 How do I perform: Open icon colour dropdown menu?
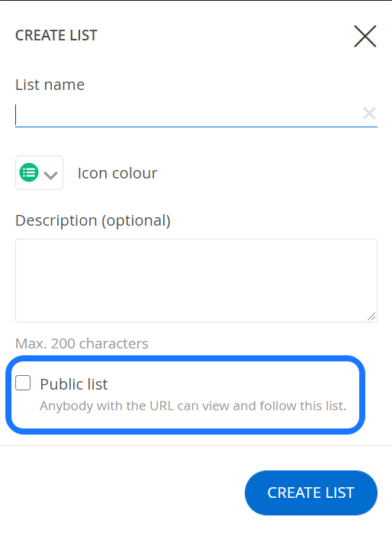39,172
